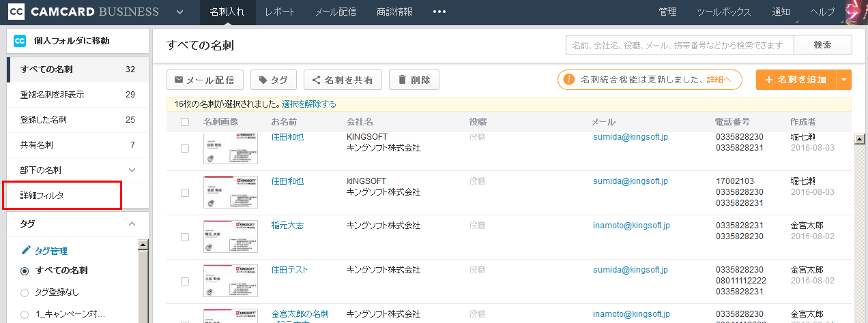Click the タグ toolbar button
Image resolution: width=868 pixels, height=323 pixels.
tap(273, 80)
